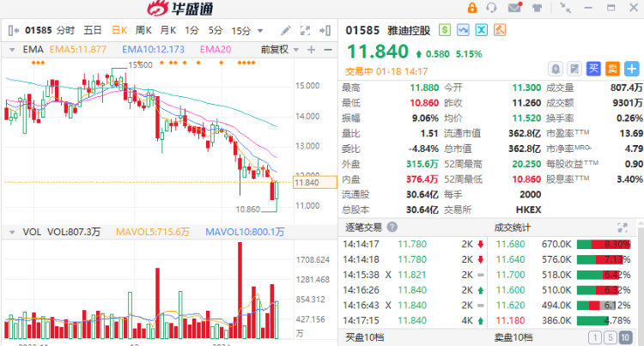Open help question mark near 逐笔交易
The image size is (644, 346).
click(x=392, y=227)
